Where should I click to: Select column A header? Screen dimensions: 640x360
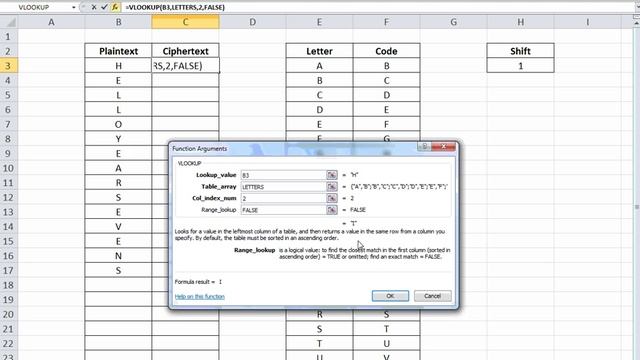pyautogui.click(x=51, y=22)
